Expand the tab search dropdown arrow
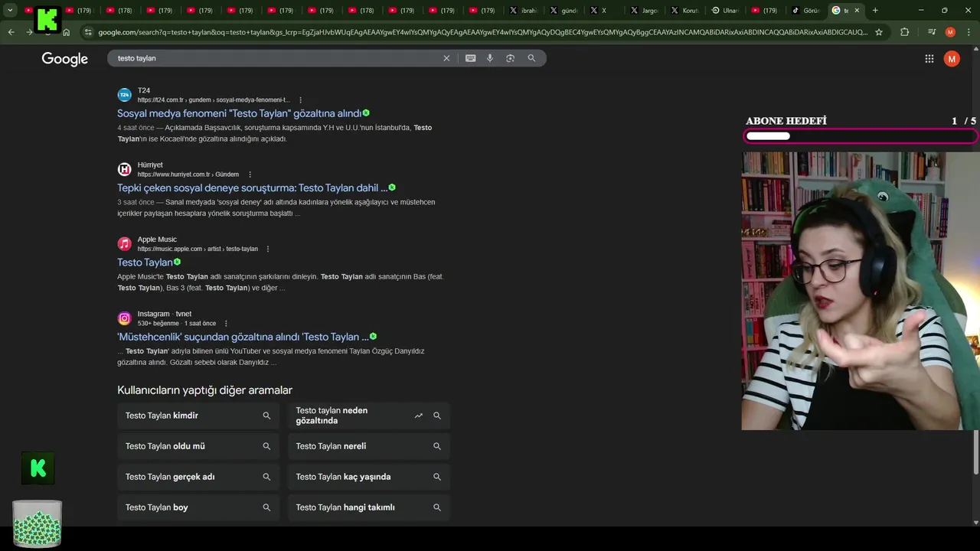 point(11,11)
